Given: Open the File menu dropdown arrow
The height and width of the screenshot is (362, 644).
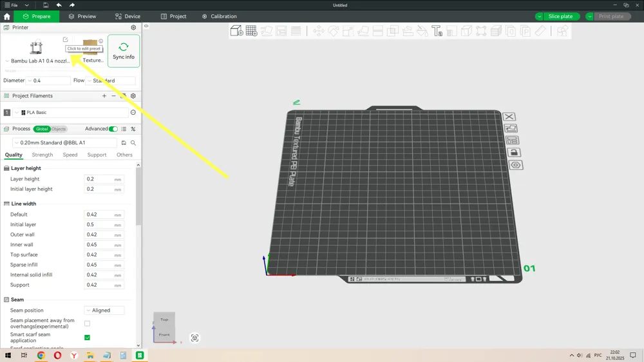Looking at the screenshot, I should pos(26,5).
